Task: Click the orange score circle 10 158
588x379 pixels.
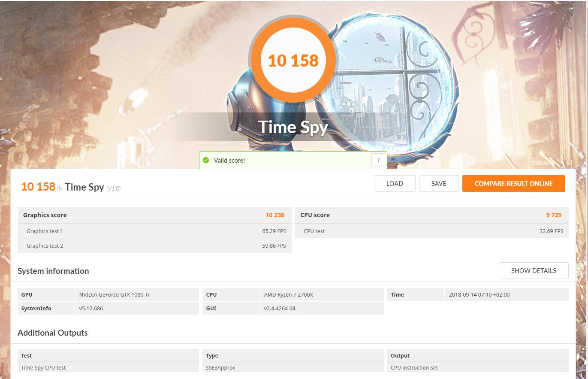Action: (293, 61)
